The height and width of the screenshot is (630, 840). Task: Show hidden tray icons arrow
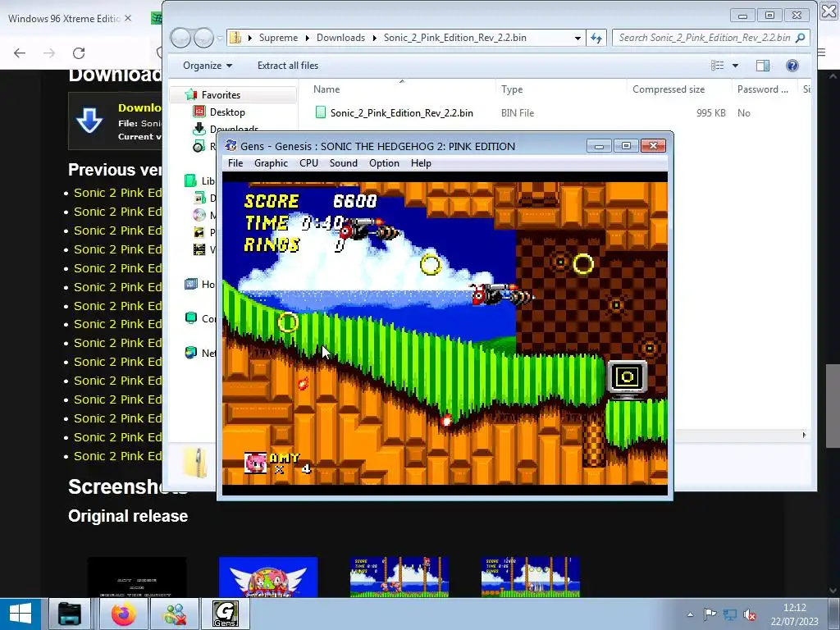point(690,614)
